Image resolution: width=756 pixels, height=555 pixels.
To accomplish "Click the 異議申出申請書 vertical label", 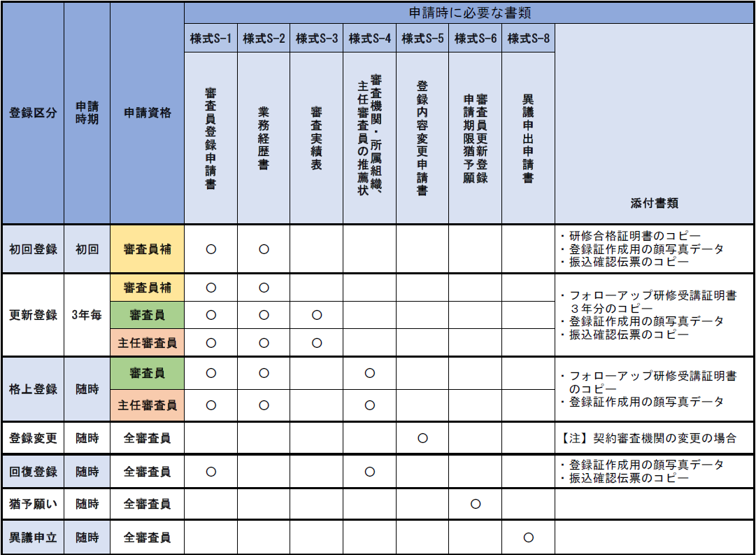I will [x=529, y=139].
